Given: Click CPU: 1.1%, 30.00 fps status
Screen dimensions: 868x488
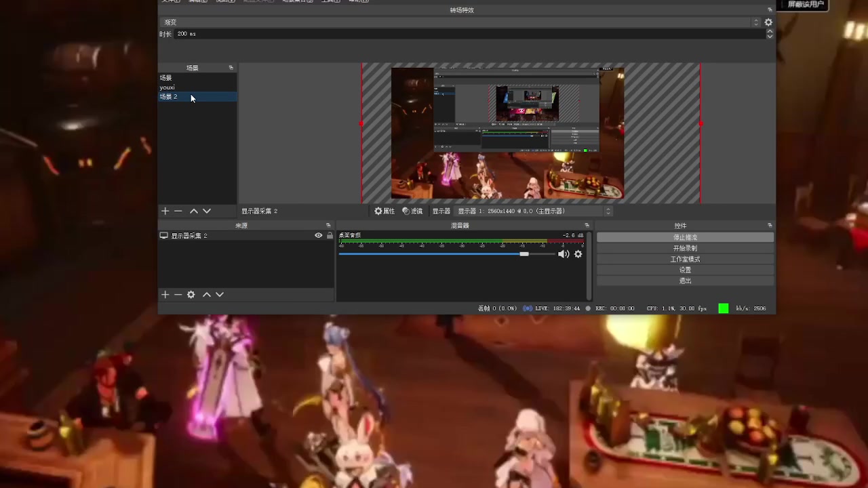Looking at the screenshot, I should pos(677,308).
